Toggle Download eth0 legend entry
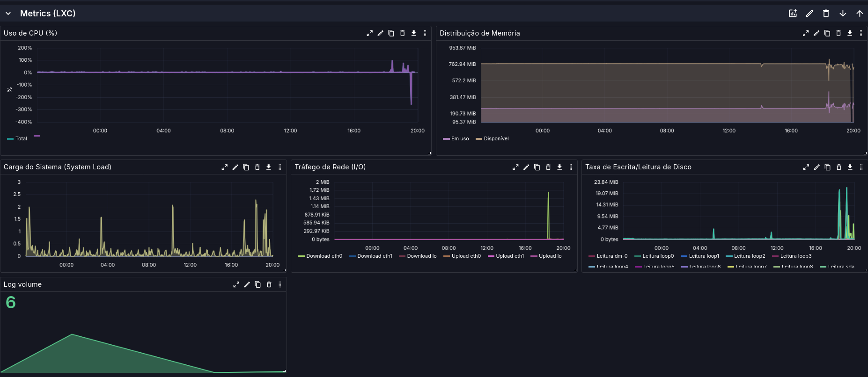 (x=320, y=256)
